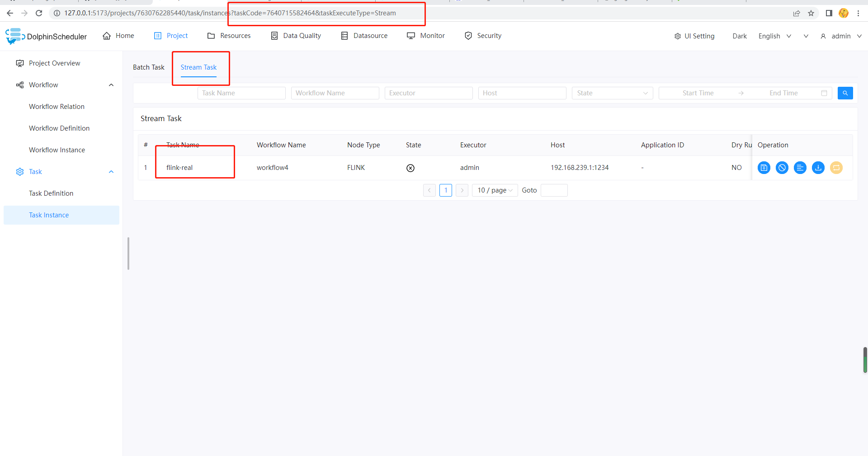Click the failed state icon of flink-real
This screenshot has width=868, height=456.
point(410,168)
